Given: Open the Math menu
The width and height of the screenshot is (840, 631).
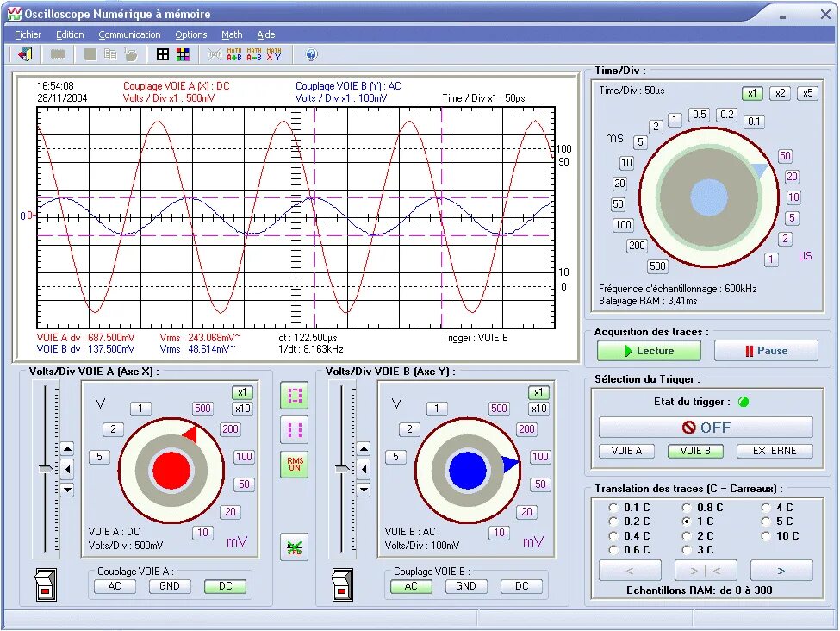Looking at the screenshot, I should 232,34.
